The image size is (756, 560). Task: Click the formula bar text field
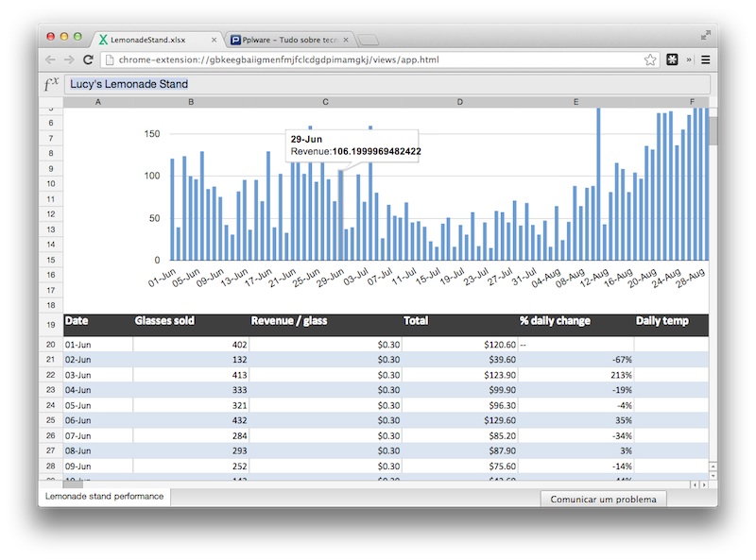(387, 84)
